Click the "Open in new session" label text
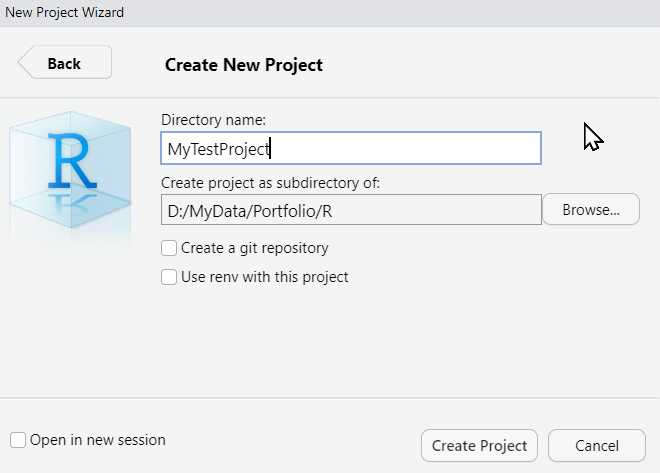The image size is (660, 473). [x=97, y=440]
